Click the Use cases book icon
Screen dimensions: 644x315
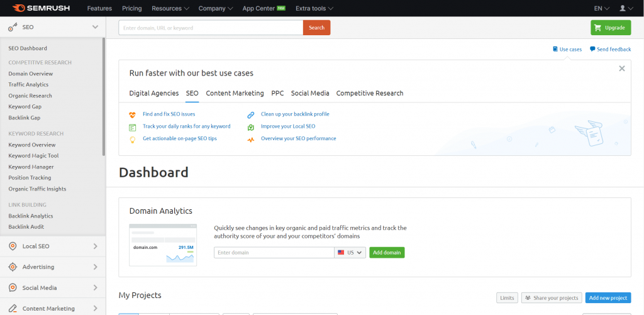point(555,49)
